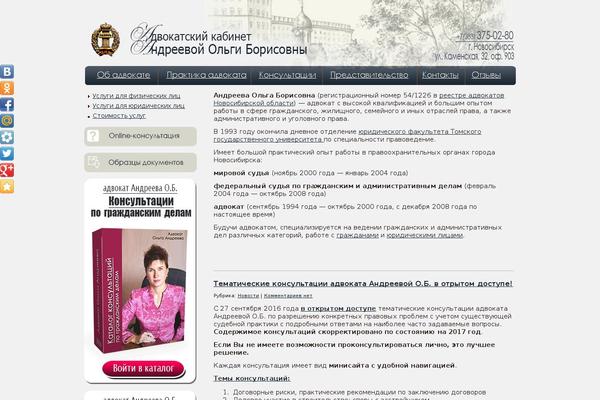
Task: Click the Online-консультация button
Action: (x=140, y=136)
